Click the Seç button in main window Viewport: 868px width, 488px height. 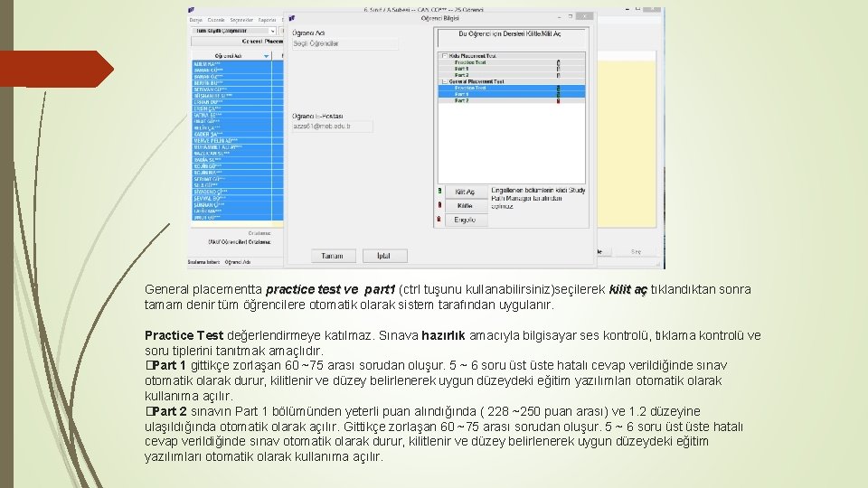point(637,252)
